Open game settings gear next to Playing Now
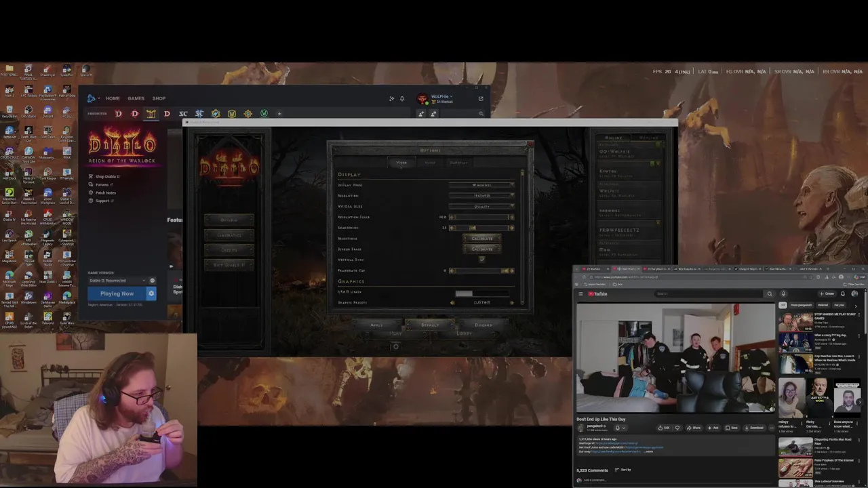The width and height of the screenshot is (868, 488). [151, 293]
